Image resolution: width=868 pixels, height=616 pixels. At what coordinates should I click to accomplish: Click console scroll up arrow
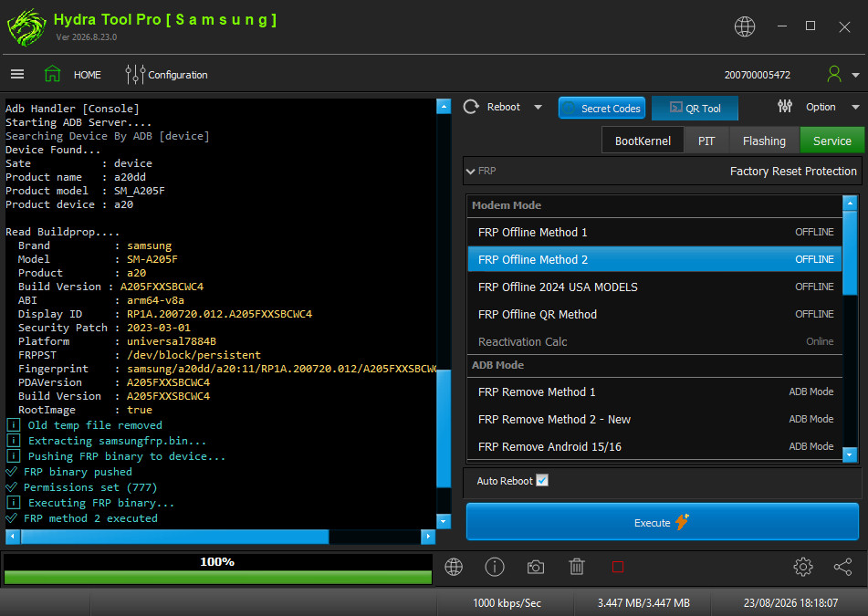pyautogui.click(x=444, y=106)
